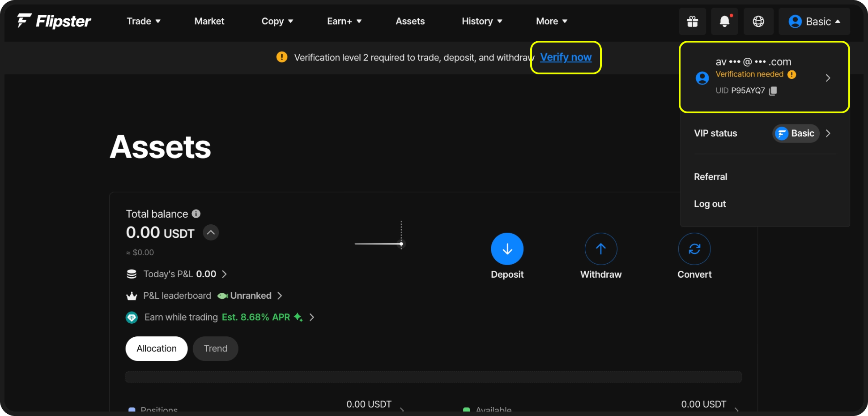Image resolution: width=868 pixels, height=416 pixels.
Task: Select Referral in account menu
Action: tap(711, 177)
